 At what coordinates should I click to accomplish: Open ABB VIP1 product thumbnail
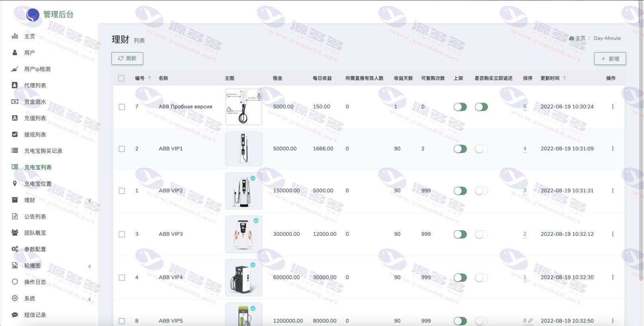tap(244, 149)
